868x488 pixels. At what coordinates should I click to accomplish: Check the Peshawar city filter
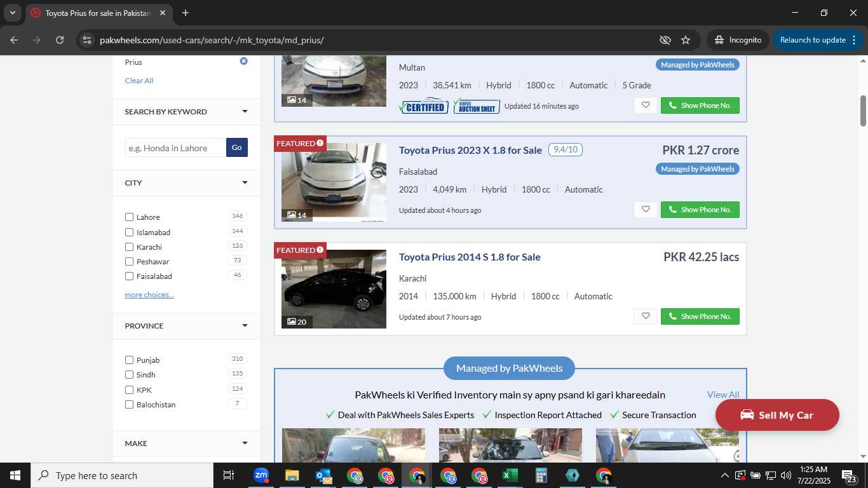[130, 262]
